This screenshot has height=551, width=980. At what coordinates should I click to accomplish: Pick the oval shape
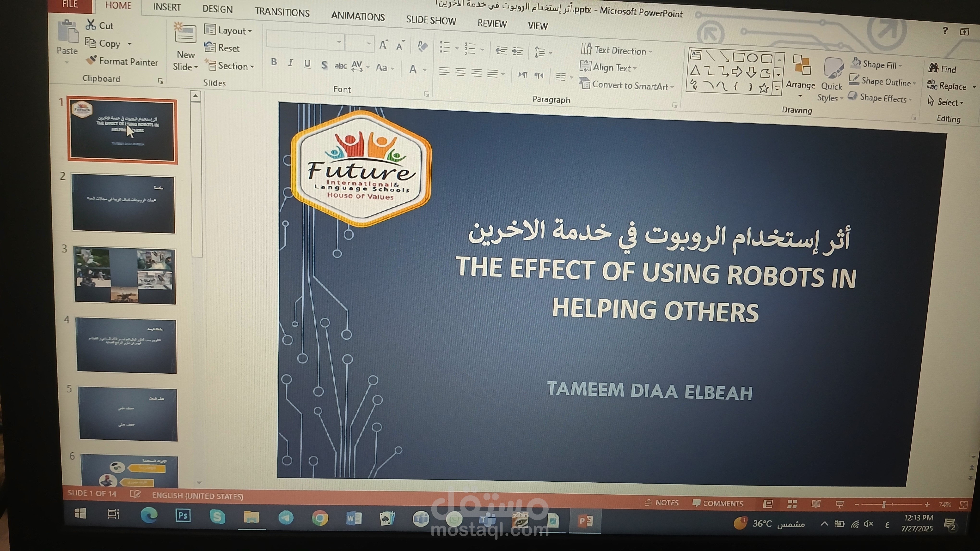pyautogui.click(x=752, y=58)
